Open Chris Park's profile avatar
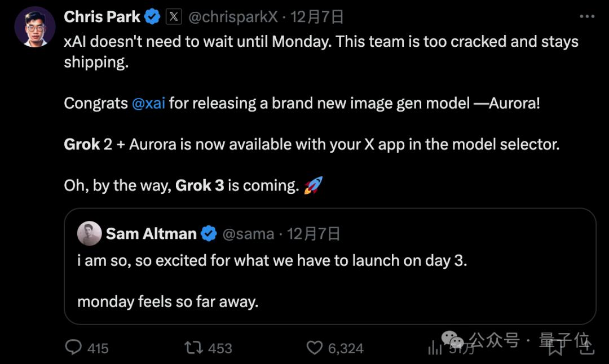This screenshot has height=364, width=609. click(x=35, y=26)
